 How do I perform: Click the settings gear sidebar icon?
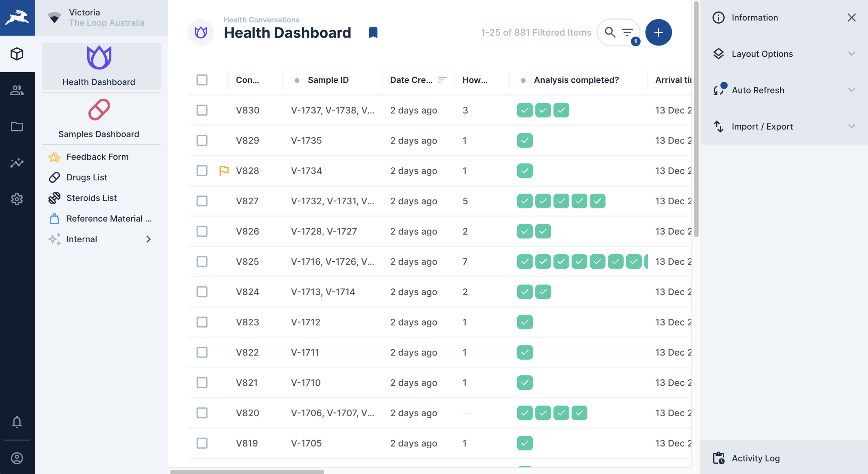pyautogui.click(x=17, y=199)
